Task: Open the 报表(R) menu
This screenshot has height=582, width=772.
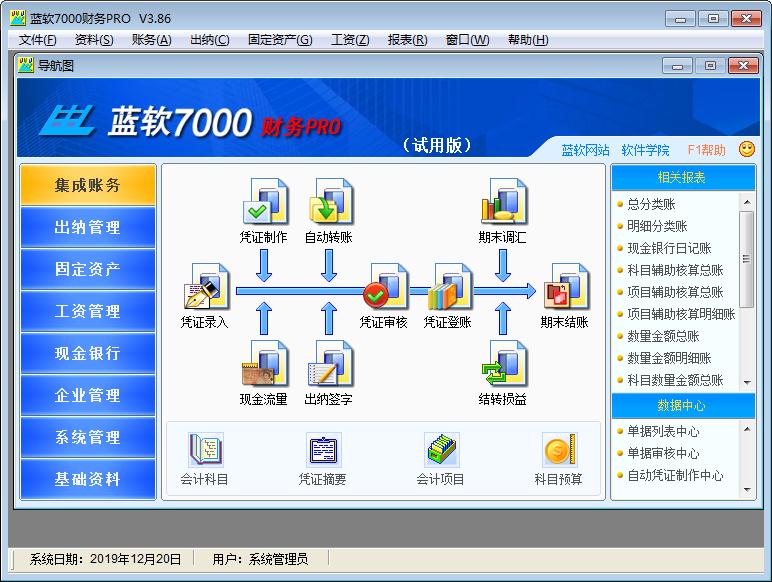Action: [x=408, y=39]
